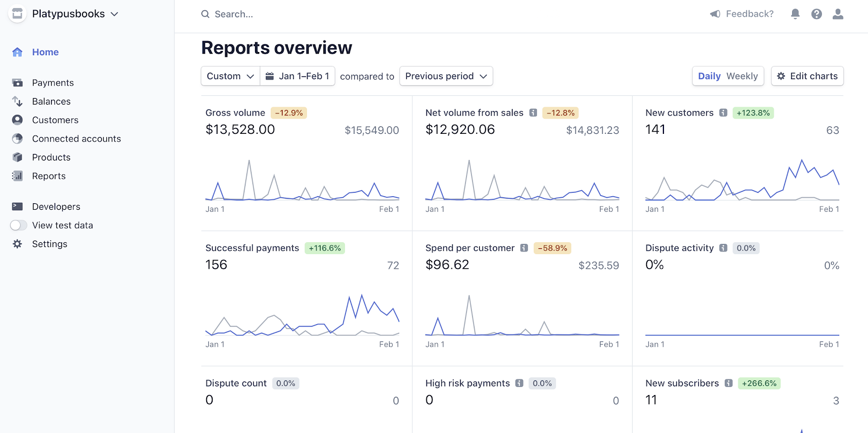Click the Payments sidebar icon

[x=17, y=83]
